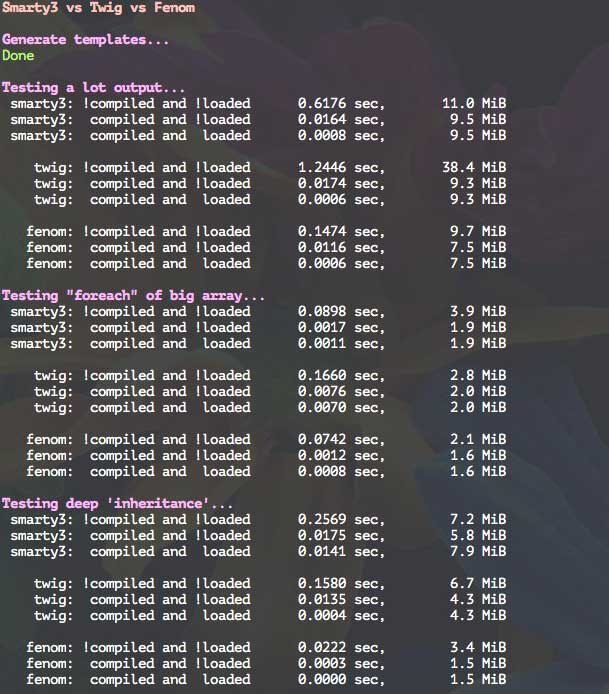This screenshot has width=609, height=694.
Task: Click the '0.0116 sec,' timing value
Action: point(341,247)
